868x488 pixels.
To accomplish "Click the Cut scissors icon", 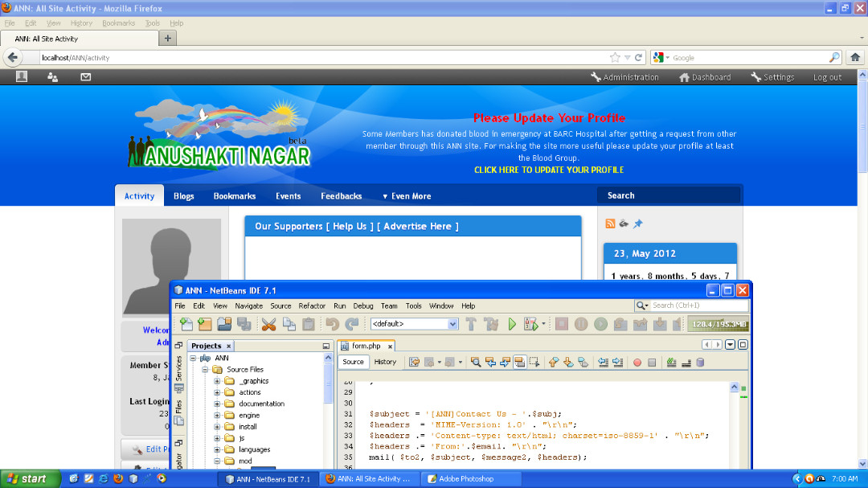I will coord(269,324).
